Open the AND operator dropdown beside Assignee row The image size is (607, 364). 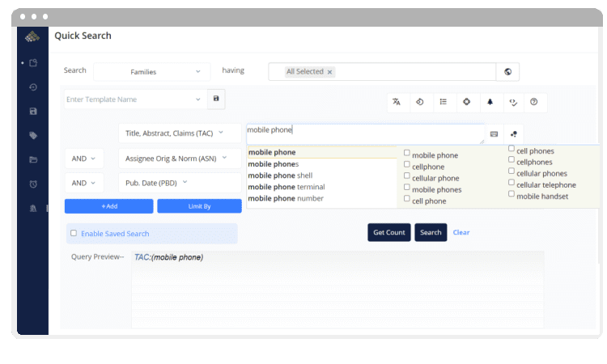[84, 159]
